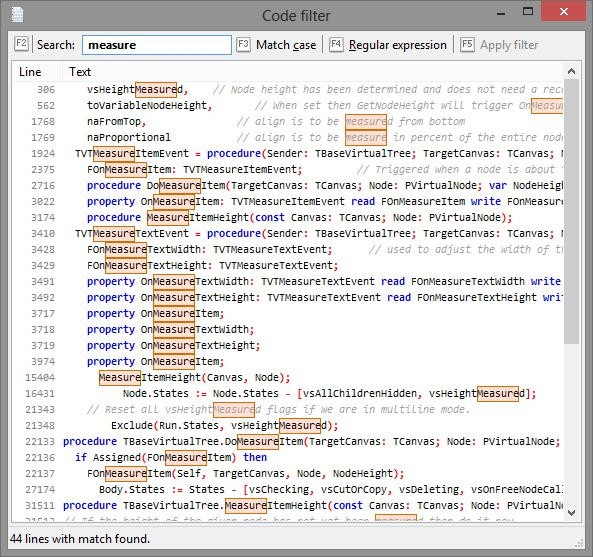Screen dimensions: 593x557
Task: Sort by the Line column header
Action: click(x=30, y=72)
